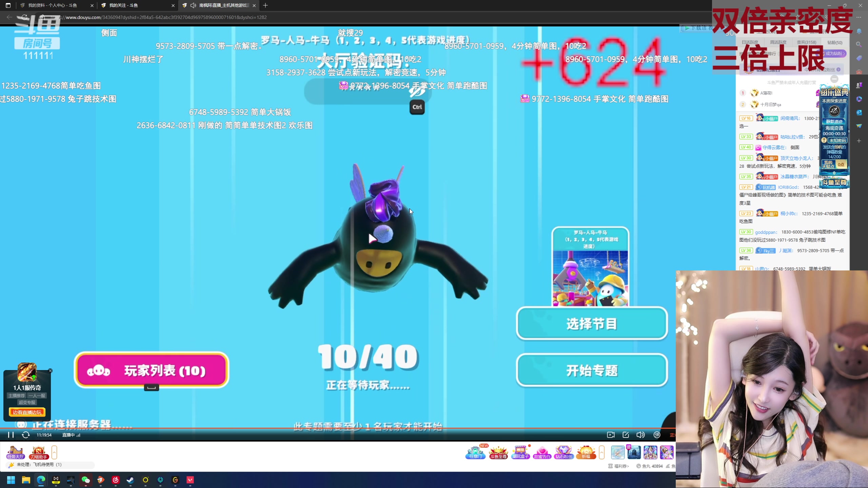Open the 潮玩盒子 icon
Viewport: 868px width, 488px height.
click(x=520, y=453)
